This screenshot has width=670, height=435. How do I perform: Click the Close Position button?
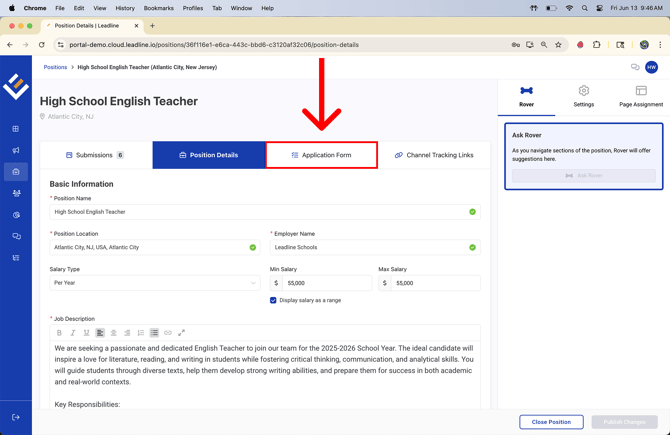[551, 422]
